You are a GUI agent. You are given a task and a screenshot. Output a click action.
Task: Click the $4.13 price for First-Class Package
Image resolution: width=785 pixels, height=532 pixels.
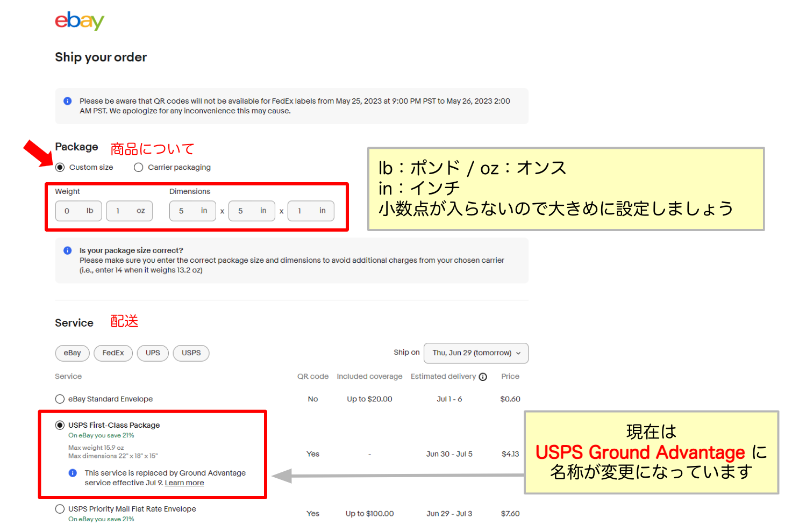pyautogui.click(x=510, y=454)
